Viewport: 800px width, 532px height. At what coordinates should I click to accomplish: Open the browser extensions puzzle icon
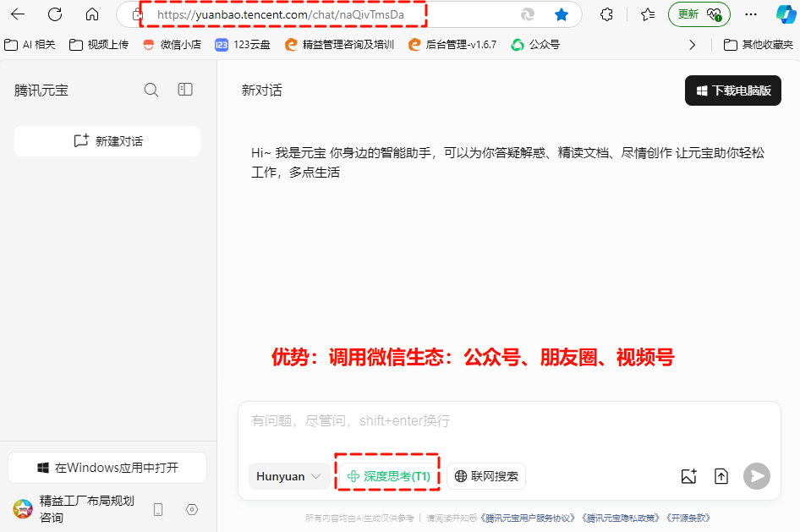(606, 14)
